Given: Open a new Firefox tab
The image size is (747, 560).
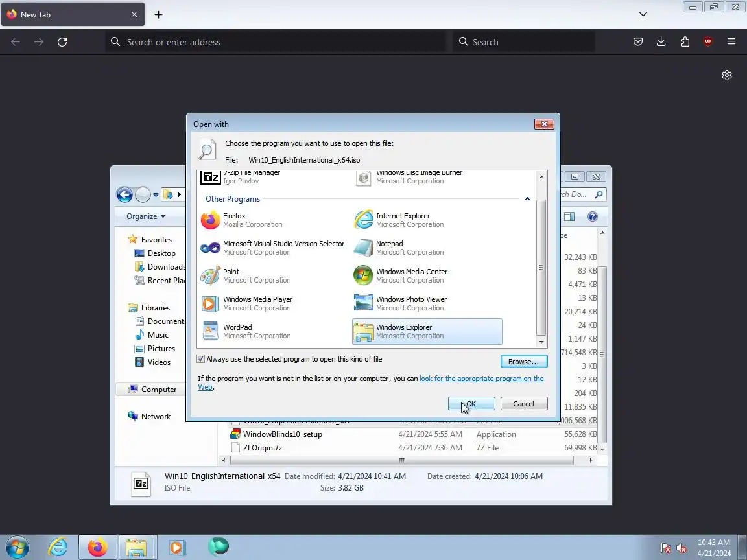Looking at the screenshot, I should pos(159,15).
